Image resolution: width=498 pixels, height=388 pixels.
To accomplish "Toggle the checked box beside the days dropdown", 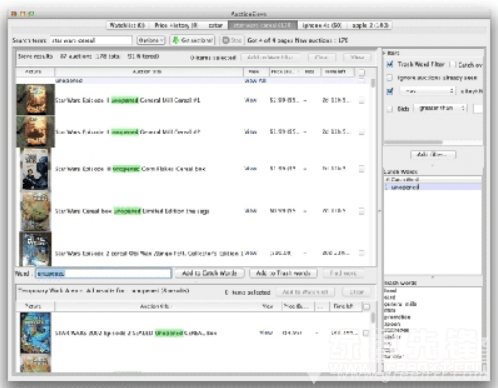I will click(390, 91).
